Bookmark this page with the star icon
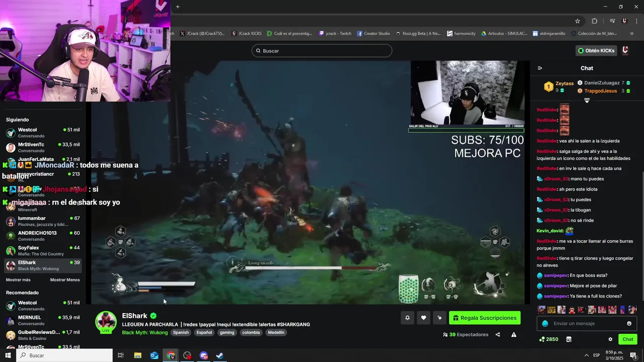Image resolution: width=644 pixels, height=362 pixels. tap(578, 21)
